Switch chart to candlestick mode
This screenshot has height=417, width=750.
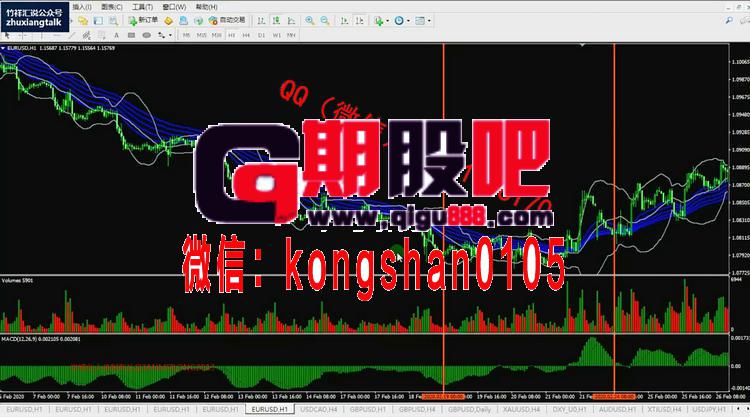pos(276,21)
